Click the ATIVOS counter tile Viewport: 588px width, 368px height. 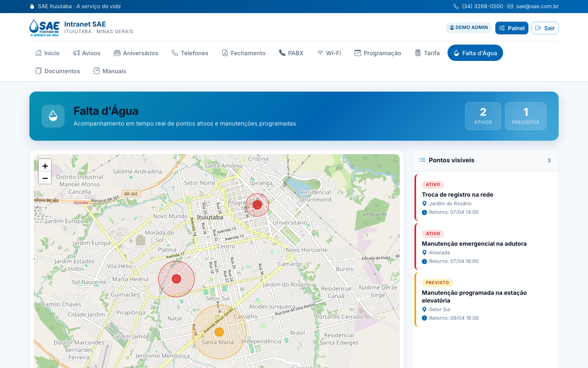point(483,116)
